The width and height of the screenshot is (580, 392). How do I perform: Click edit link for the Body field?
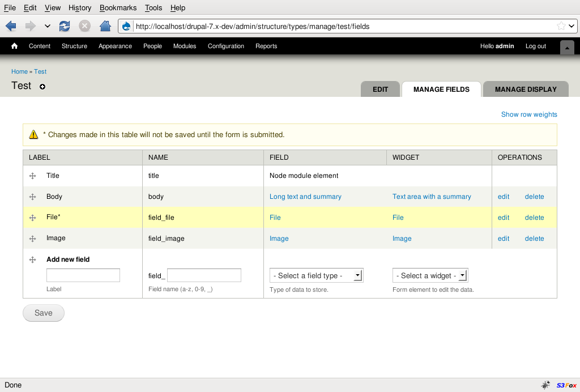tap(504, 197)
